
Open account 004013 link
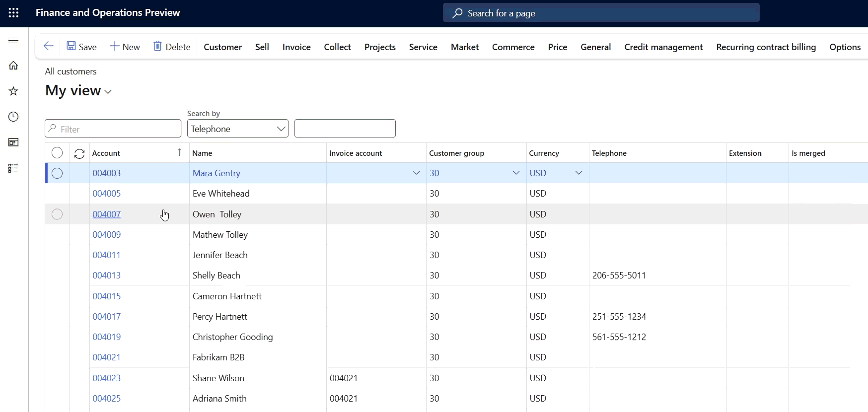pos(107,275)
